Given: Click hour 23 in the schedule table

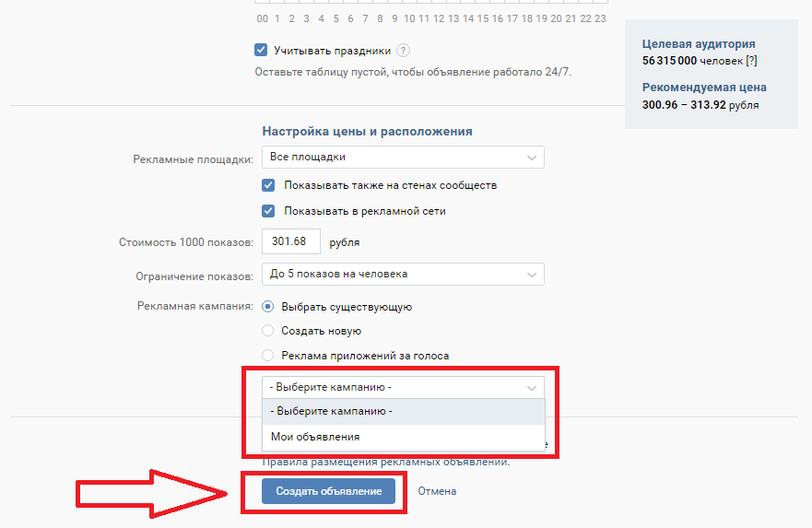Looking at the screenshot, I should pyautogui.click(x=600, y=18).
